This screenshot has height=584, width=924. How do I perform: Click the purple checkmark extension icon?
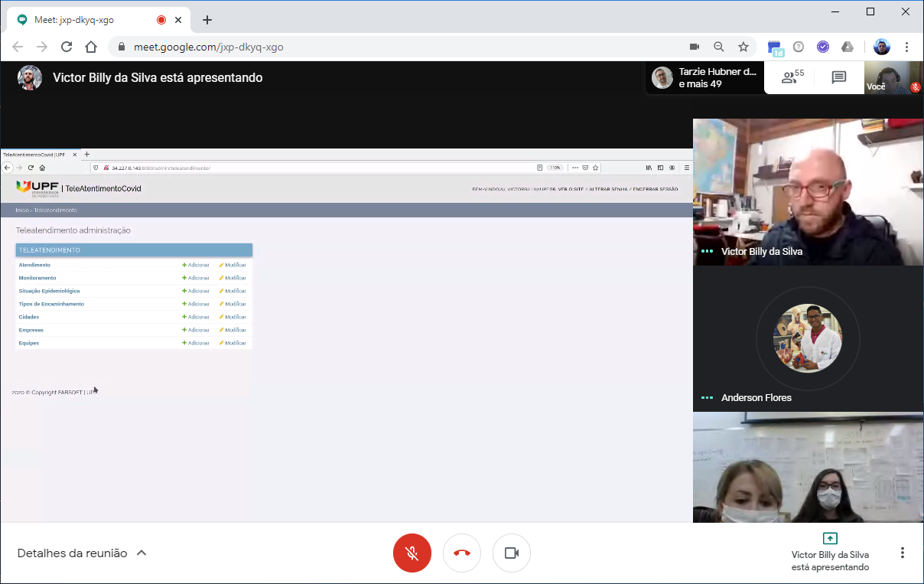823,47
